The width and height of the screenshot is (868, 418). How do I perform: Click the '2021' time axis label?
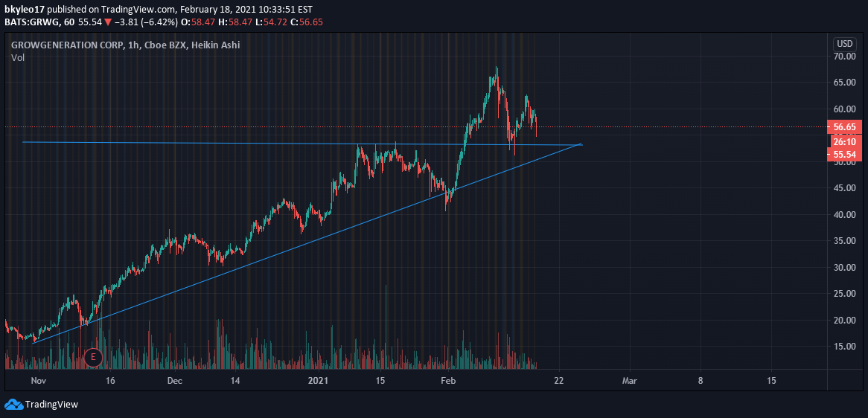[x=319, y=381]
